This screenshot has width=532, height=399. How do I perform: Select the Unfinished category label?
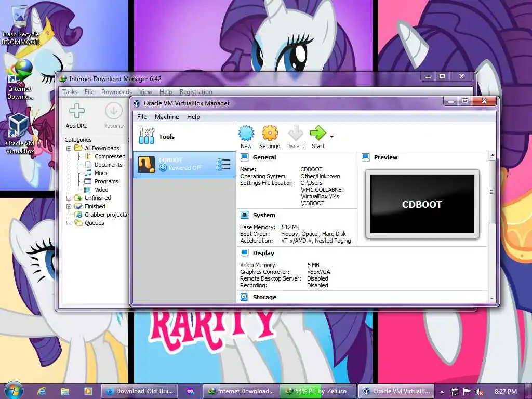click(x=98, y=198)
